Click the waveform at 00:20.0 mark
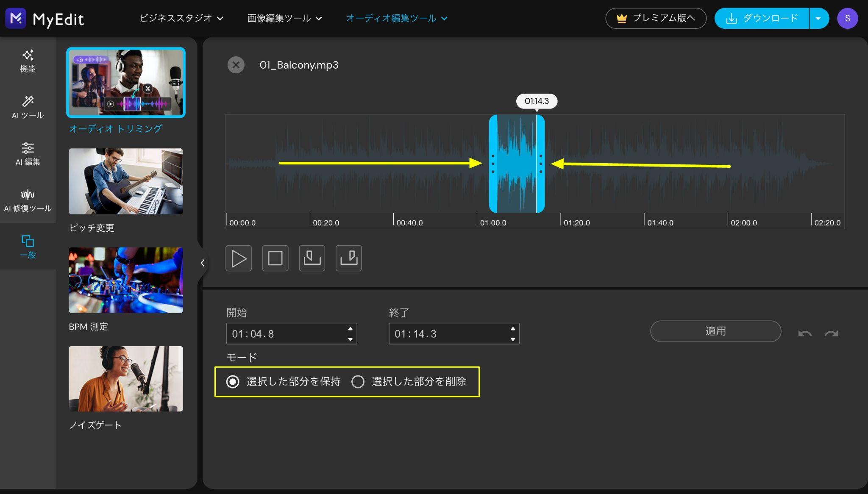 pos(310,164)
